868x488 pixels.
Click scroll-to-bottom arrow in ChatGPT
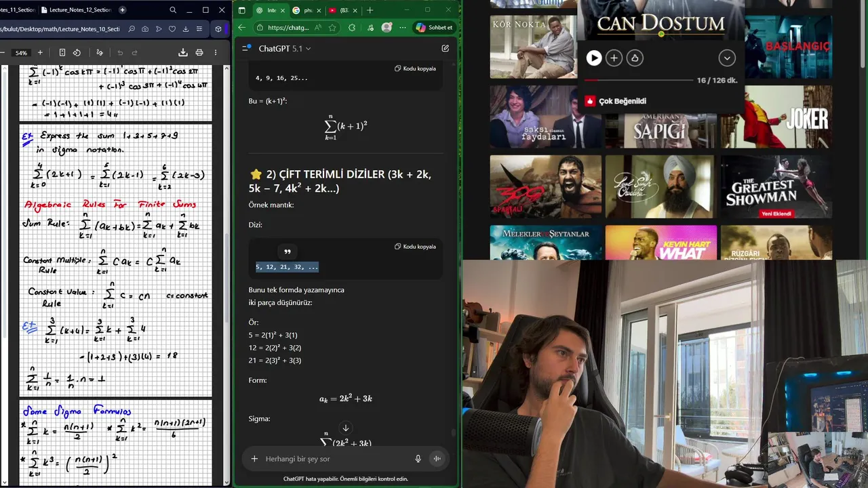[346, 428]
